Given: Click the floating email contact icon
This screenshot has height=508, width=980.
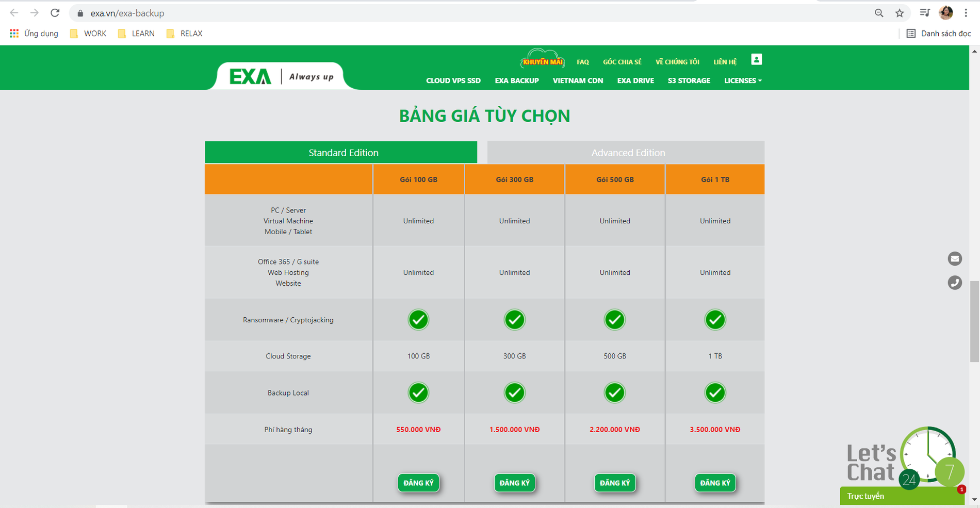Looking at the screenshot, I should 955,258.
